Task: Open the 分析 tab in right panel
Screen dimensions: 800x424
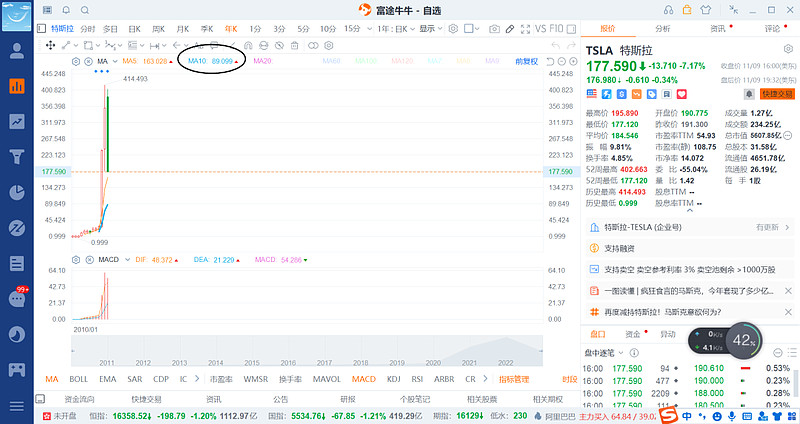Action: coord(663,29)
